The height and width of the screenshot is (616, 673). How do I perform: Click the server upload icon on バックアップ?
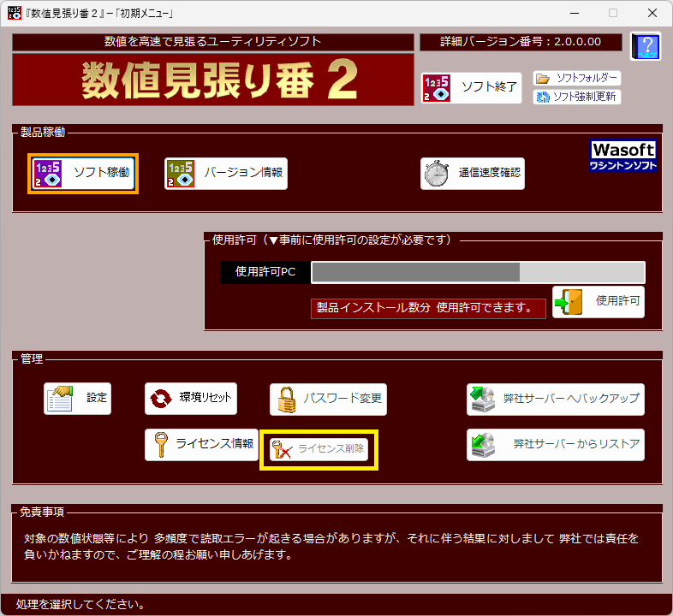tap(483, 400)
